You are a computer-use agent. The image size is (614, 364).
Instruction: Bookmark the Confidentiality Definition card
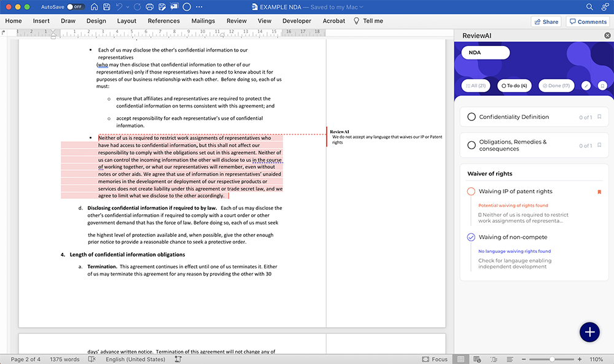pyautogui.click(x=599, y=117)
